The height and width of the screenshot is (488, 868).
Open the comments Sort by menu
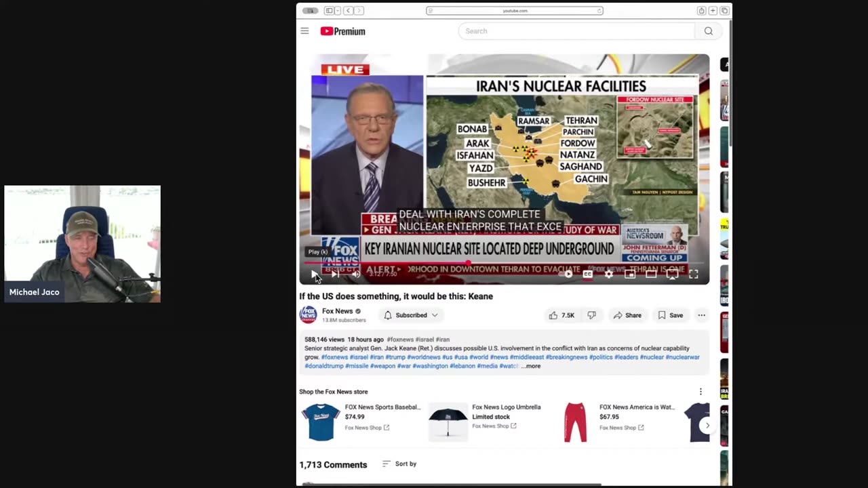pyautogui.click(x=399, y=464)
